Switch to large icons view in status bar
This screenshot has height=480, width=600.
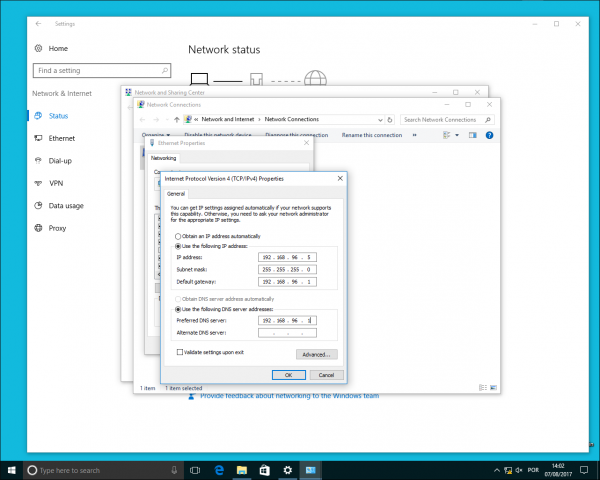[493, 388]
